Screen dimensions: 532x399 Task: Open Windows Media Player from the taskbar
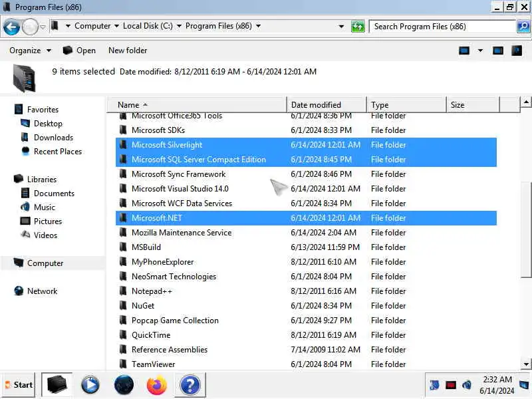click(90, 385)
